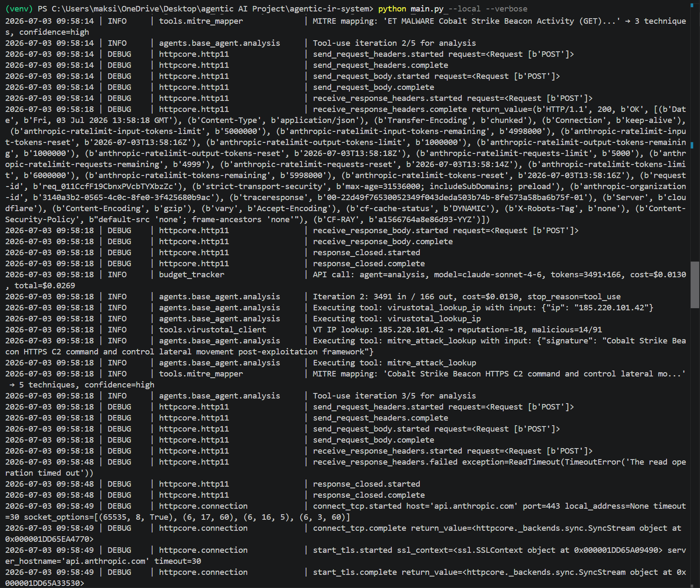Viewport: 700px width, 588px height.
Task: Click "frame-ancestors 'none'" policy text
Action: [243, 220]
